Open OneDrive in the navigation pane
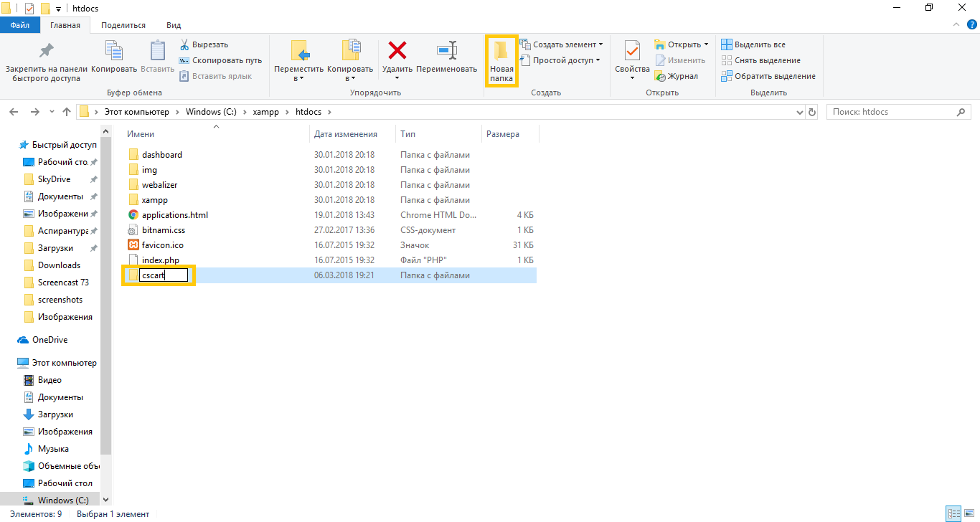 43,340
